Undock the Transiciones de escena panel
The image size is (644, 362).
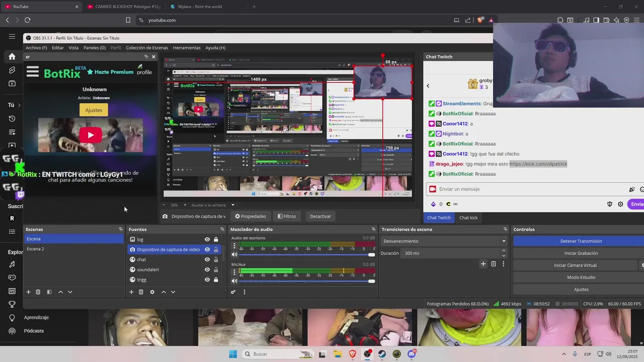tap(505, 229)
